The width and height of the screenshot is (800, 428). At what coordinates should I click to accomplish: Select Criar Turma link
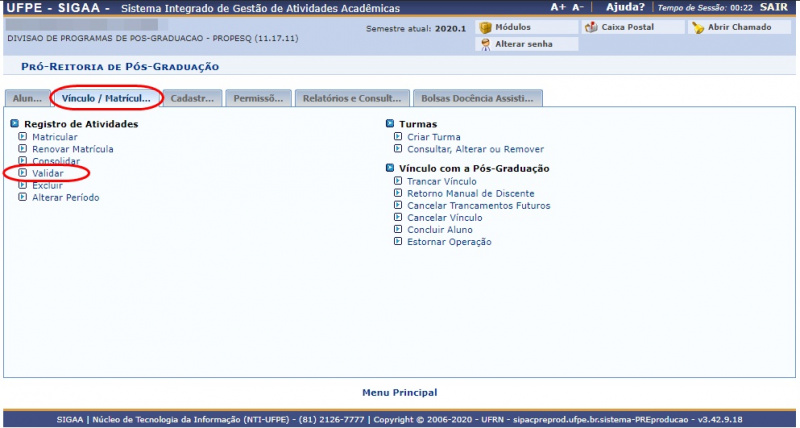[433, 137]
